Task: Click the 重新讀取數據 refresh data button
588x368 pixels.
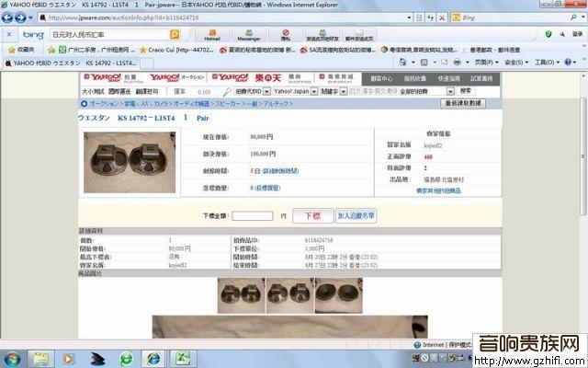Action: point(463,103)
